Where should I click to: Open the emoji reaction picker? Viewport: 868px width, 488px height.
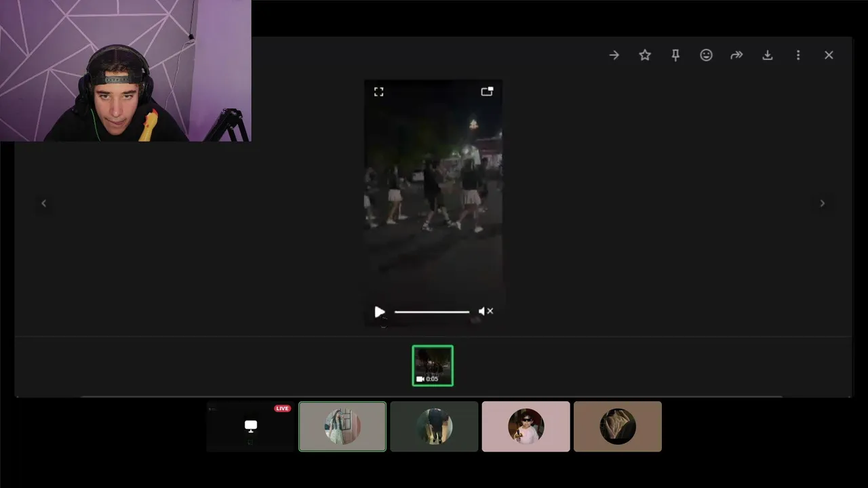[706, 55]
